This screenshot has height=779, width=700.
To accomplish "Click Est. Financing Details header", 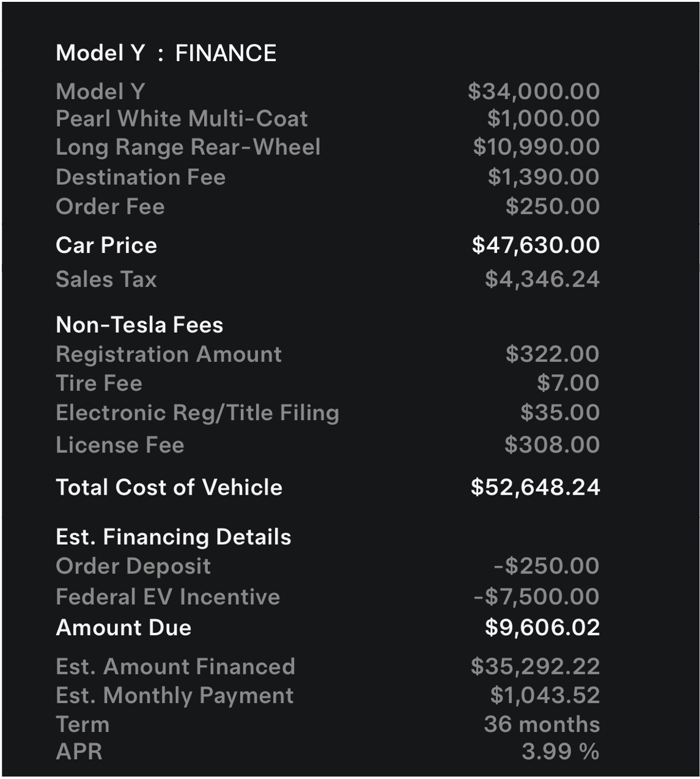I will [x=173, y=537].
